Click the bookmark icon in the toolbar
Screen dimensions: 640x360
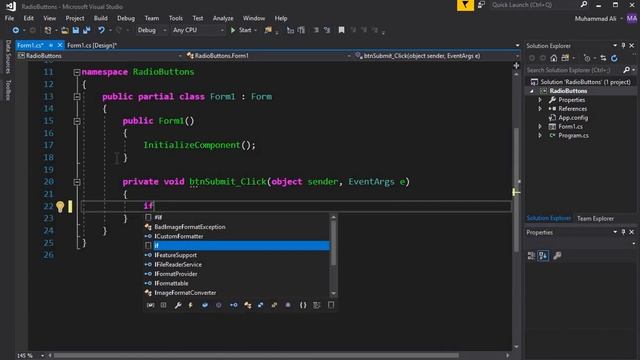341,30
